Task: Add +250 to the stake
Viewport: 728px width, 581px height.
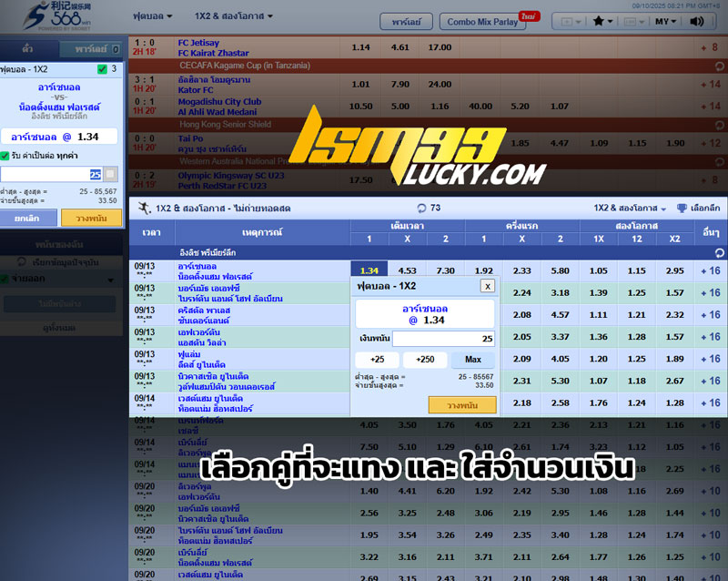Action: (425, 360)
